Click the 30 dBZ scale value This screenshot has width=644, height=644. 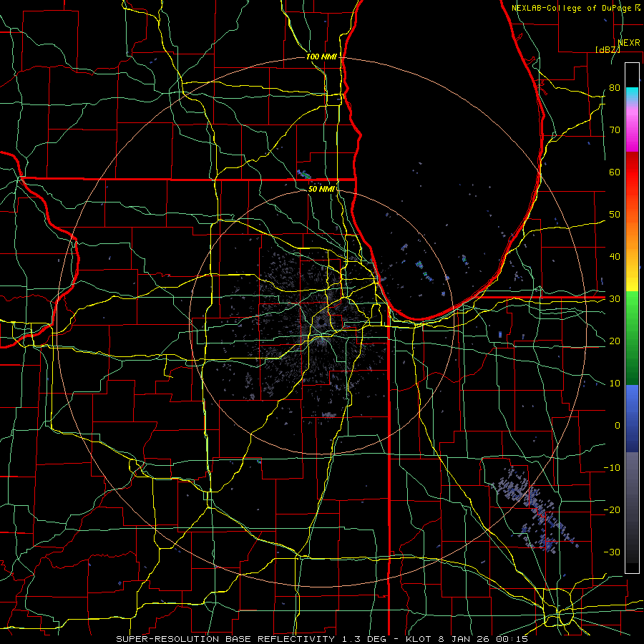pyautogui.click(x=615, y=298)
